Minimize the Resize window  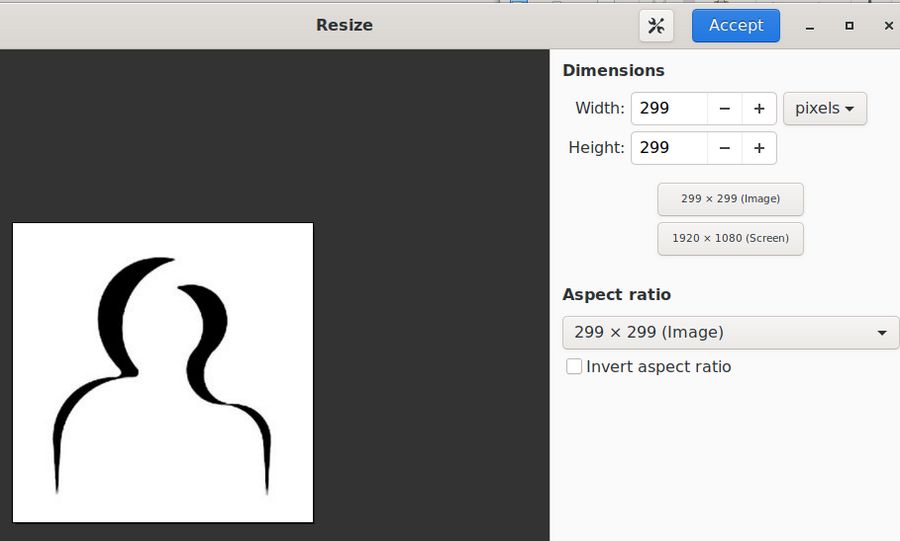point(810,26)
